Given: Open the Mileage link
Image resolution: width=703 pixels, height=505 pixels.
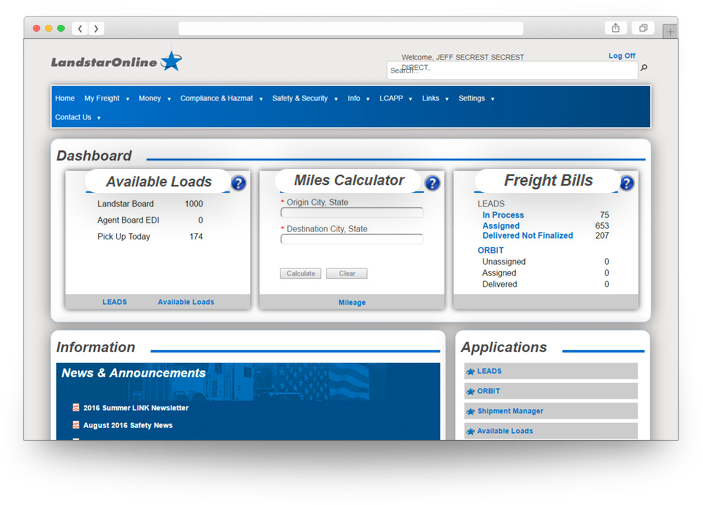Looking at the screenshot, I should [352, 302].
